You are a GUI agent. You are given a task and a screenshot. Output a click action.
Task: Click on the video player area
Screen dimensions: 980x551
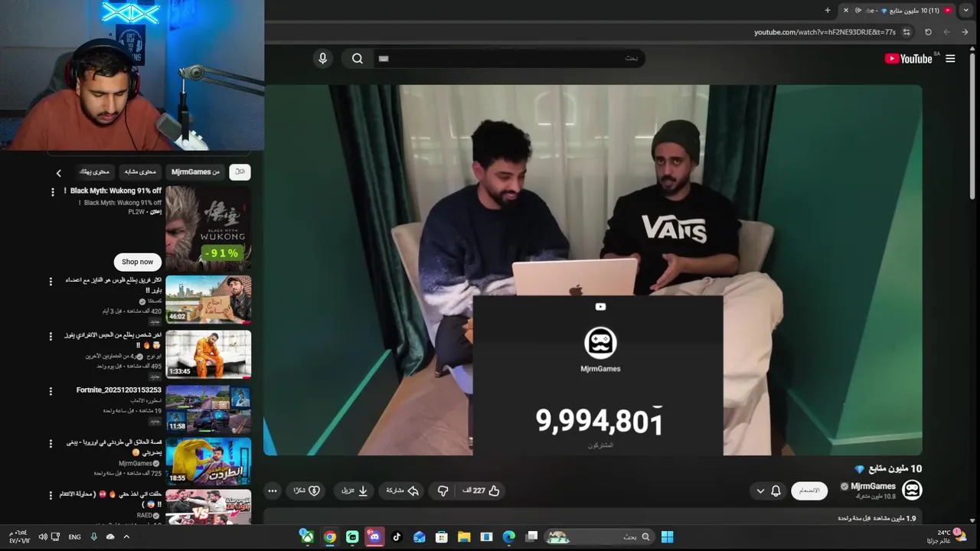593,269
